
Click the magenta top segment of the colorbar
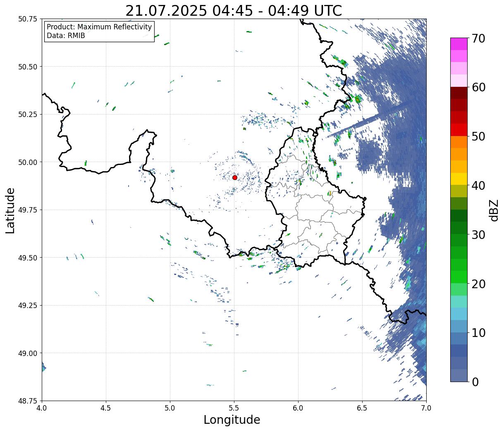459,44
